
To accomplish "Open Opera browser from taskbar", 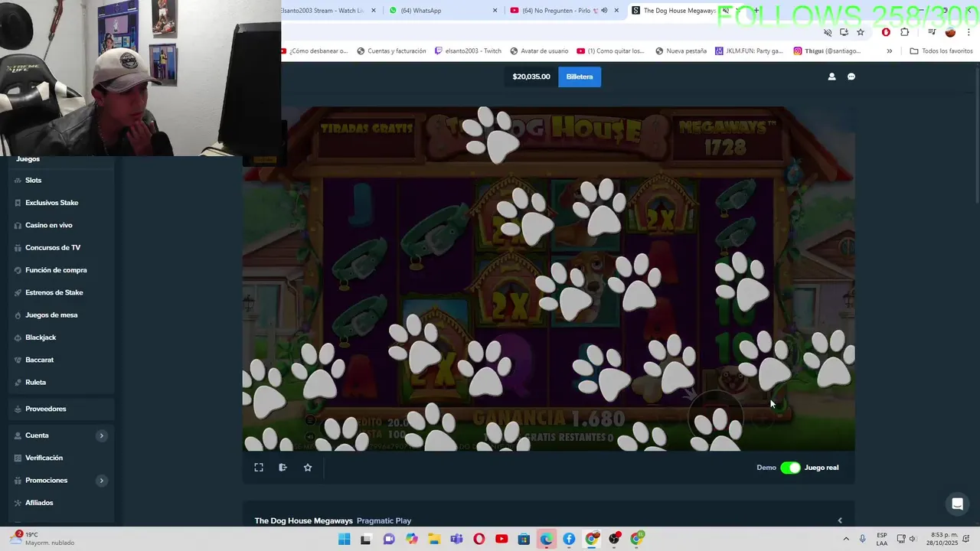I will coord(479,540).
